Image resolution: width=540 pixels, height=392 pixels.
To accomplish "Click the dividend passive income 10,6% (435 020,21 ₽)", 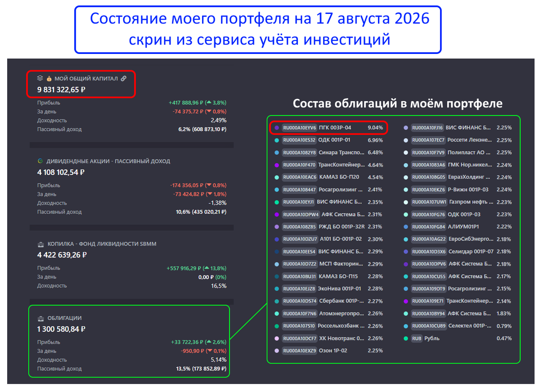I will click(201, 212).
